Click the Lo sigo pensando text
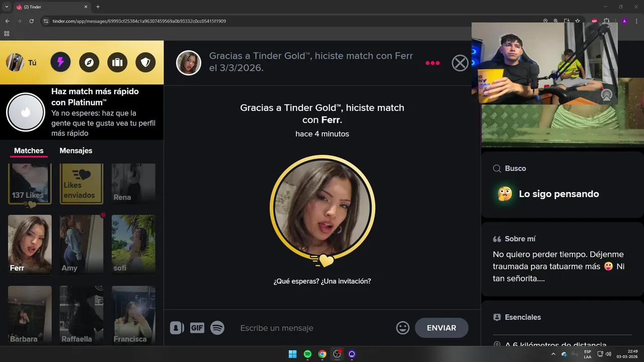Viewport: 644px width, 362px height. tap(559, 194)
